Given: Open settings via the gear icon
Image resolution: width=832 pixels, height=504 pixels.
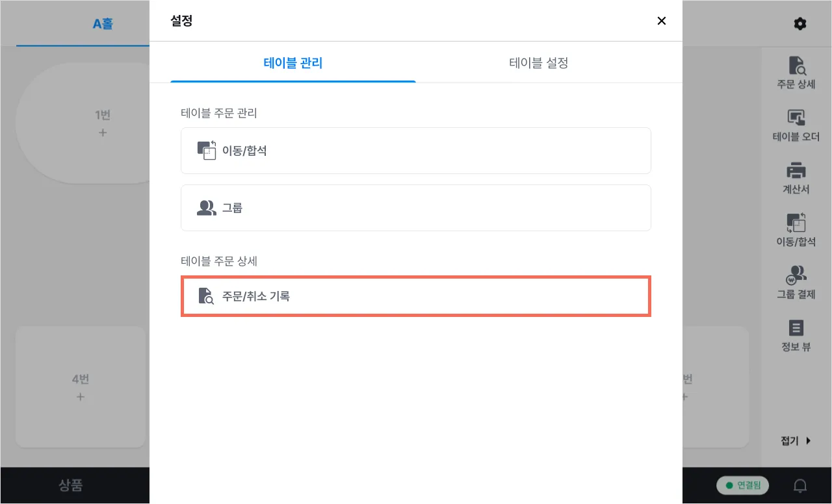Looking at the screenshot, I should coord(800,24).
